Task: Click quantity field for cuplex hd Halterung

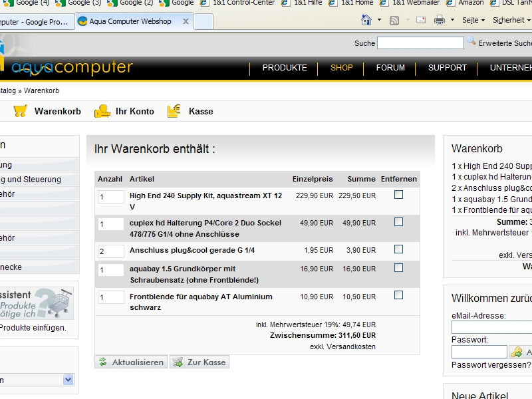Action: (x=110, y=224)
